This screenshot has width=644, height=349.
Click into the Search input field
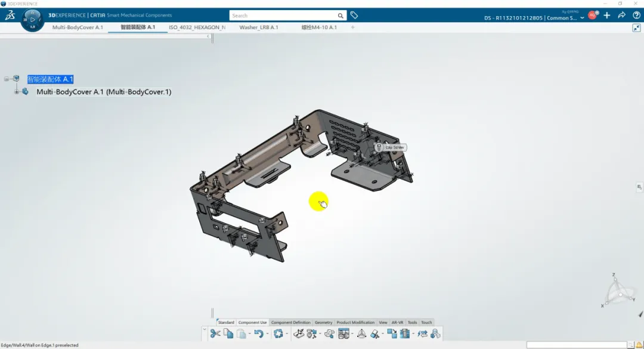[x=283, y=16]
